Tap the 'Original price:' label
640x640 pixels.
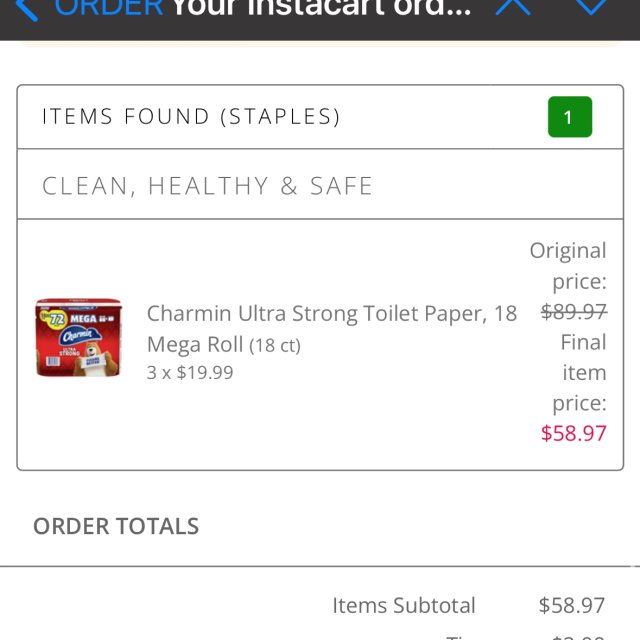(568, 265)
